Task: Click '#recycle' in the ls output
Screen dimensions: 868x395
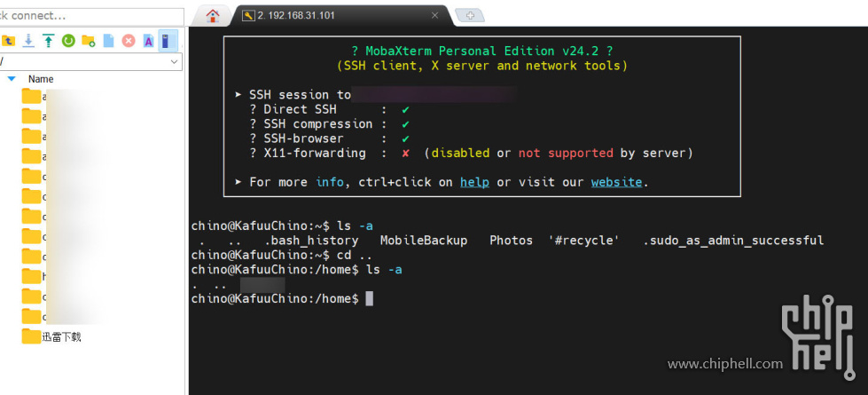Action: point(584,241)
